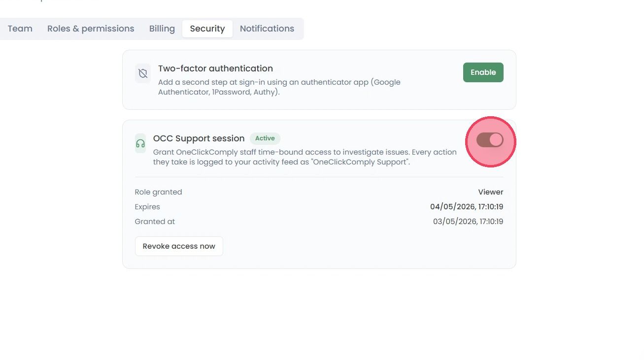Click the Granted at label
The width and height of the screenshot is (644, 360).
tap(155, 222)
